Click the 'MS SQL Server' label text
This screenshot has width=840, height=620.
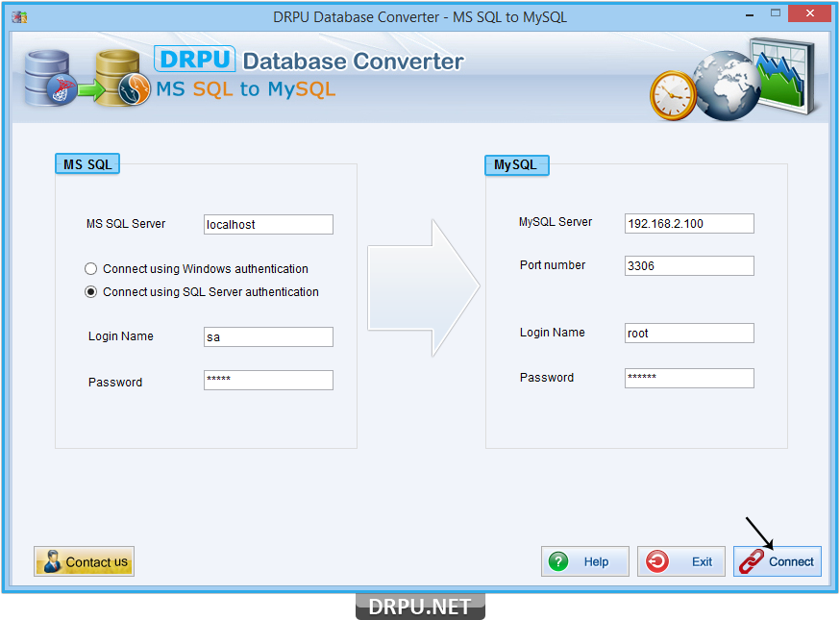point(126,223)
